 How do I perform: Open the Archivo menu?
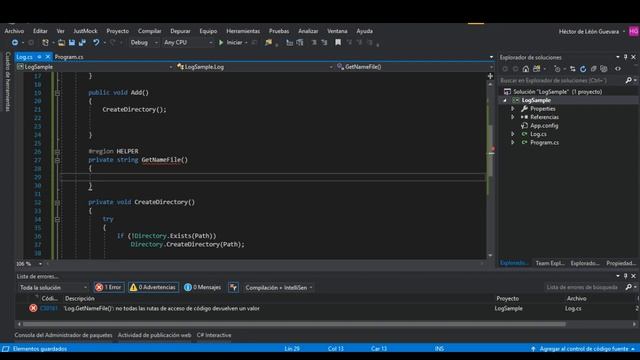[14, 31]
